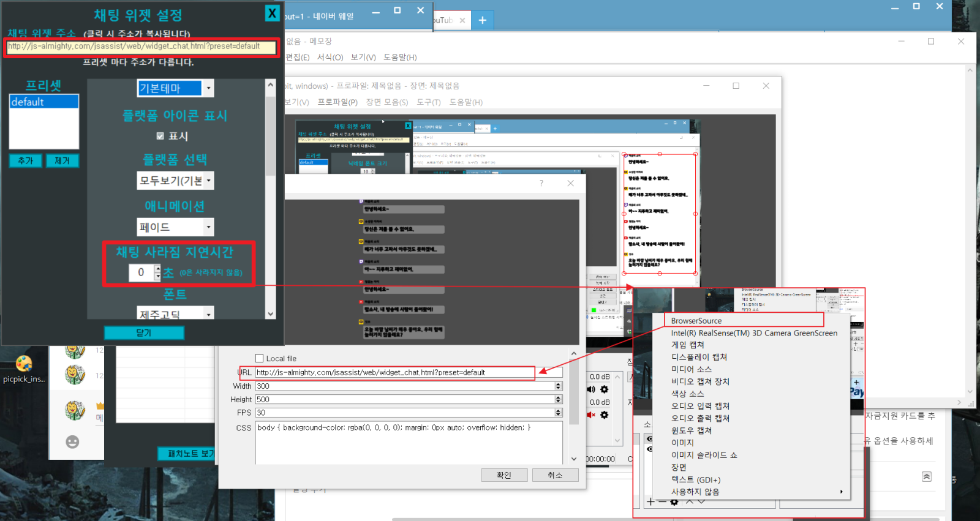The image size is (980, 521).
Task: Toggle visibility eye of the first OBS source
Action: [x=649, y=439]
